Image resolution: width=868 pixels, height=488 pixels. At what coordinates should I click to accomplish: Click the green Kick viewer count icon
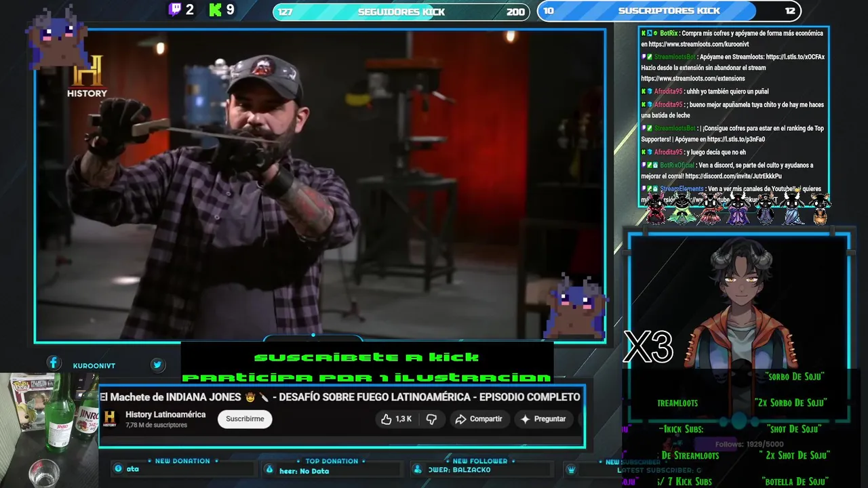[x=216, y=9]
